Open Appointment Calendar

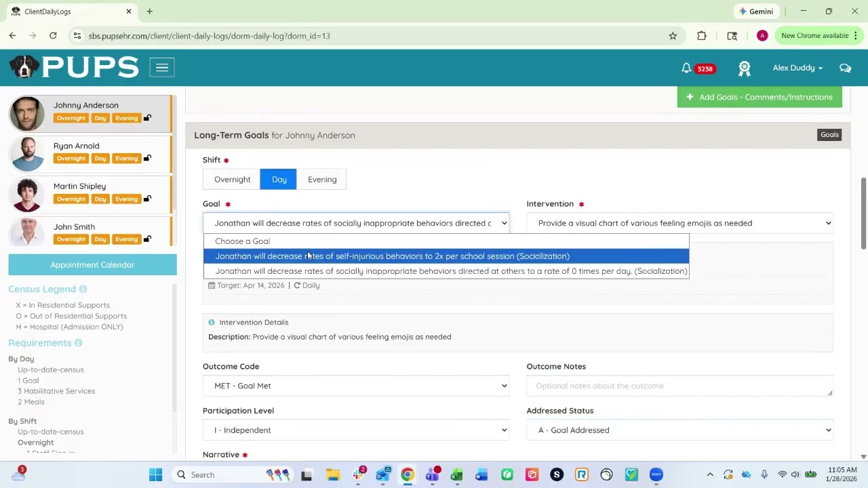pos(92,264)
